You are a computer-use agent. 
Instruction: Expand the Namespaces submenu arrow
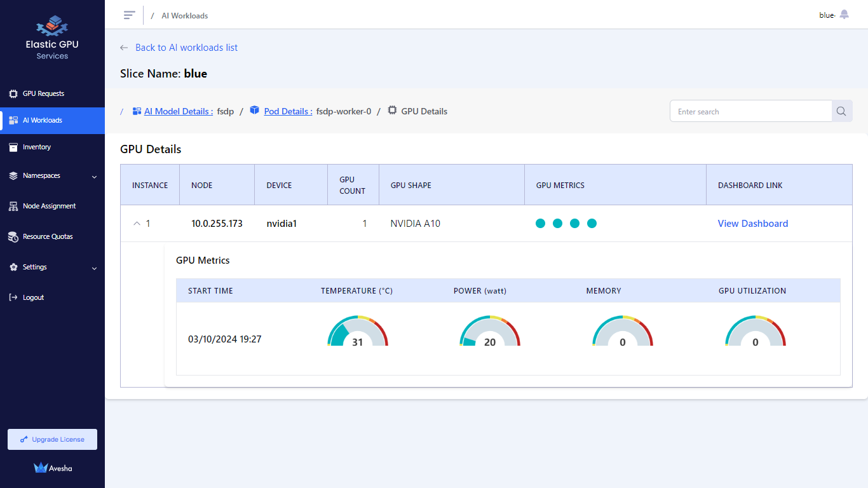(95, 177)
